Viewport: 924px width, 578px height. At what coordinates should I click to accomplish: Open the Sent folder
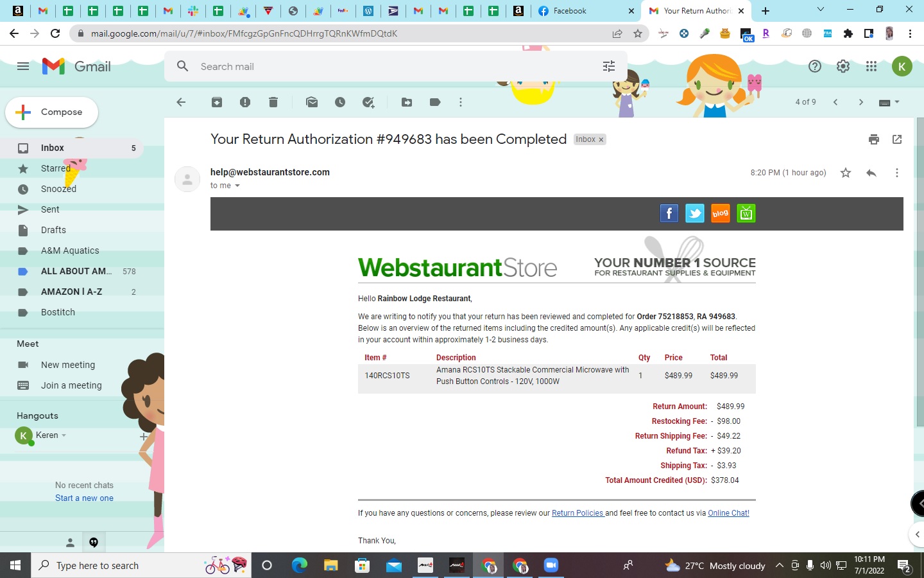[x=72, y=209]
